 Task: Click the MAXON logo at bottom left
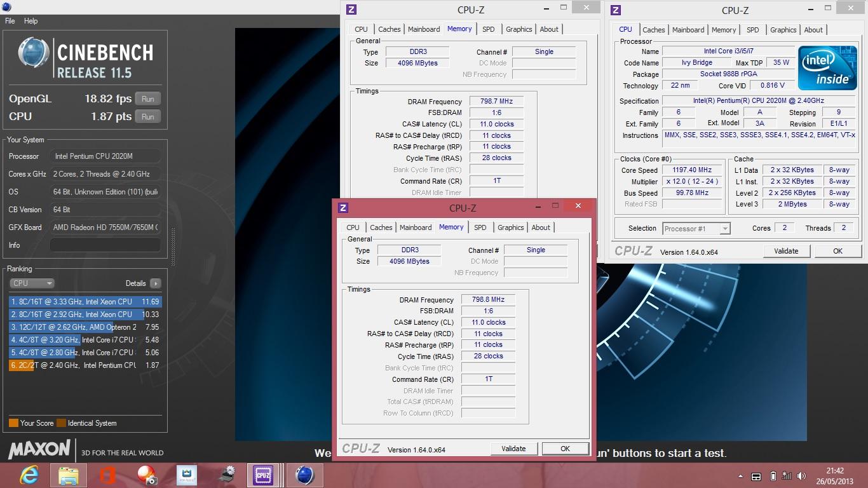[39, 449]
